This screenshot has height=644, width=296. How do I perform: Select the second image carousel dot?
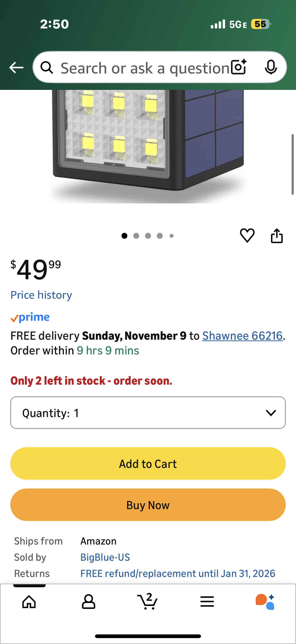pyautogui.click(x=136, y=236)
